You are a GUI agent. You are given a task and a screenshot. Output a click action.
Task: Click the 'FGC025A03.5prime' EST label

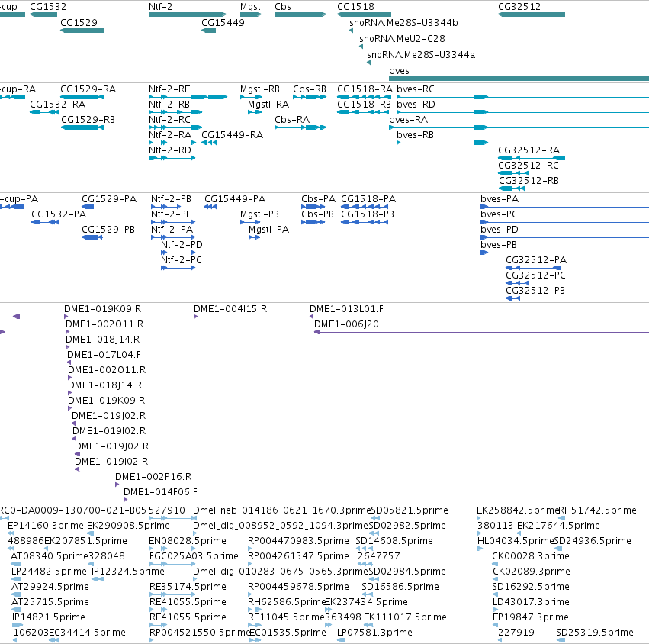(x=194, y=556)
